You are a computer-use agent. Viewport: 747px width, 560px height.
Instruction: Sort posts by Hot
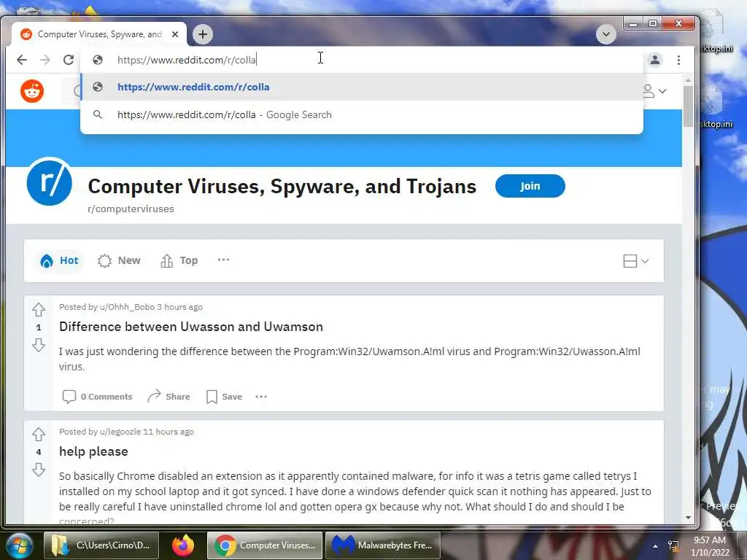pyautogui.click(x=60, y=260)
